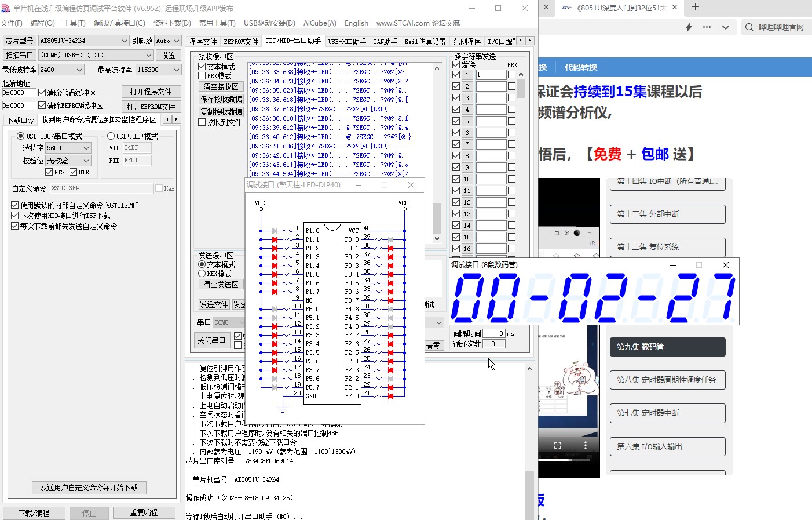
Task: Toggle HEX模式 checkbox in receive buffer
Action: pyautogui.click(x=202, y=76)
